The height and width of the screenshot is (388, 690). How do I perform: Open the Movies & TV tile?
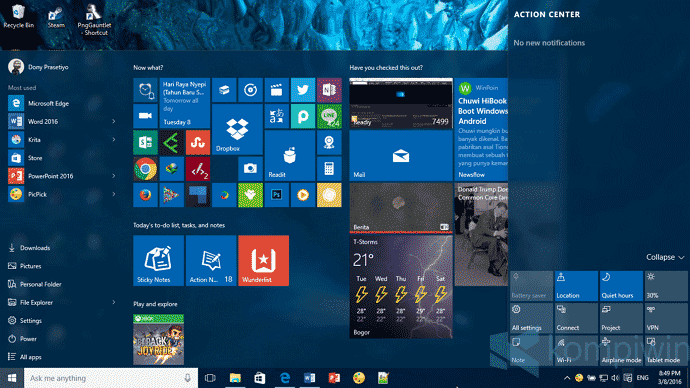(x=276, y=90)
